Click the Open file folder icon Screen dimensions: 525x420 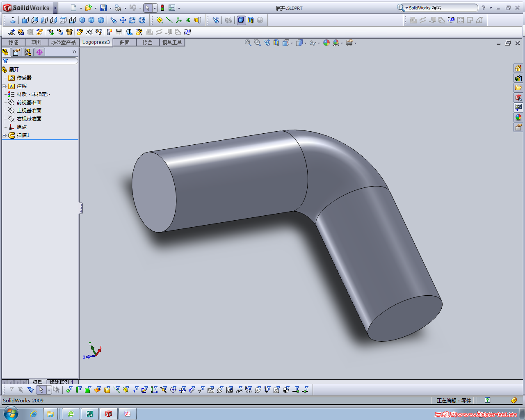click(88, 8)
